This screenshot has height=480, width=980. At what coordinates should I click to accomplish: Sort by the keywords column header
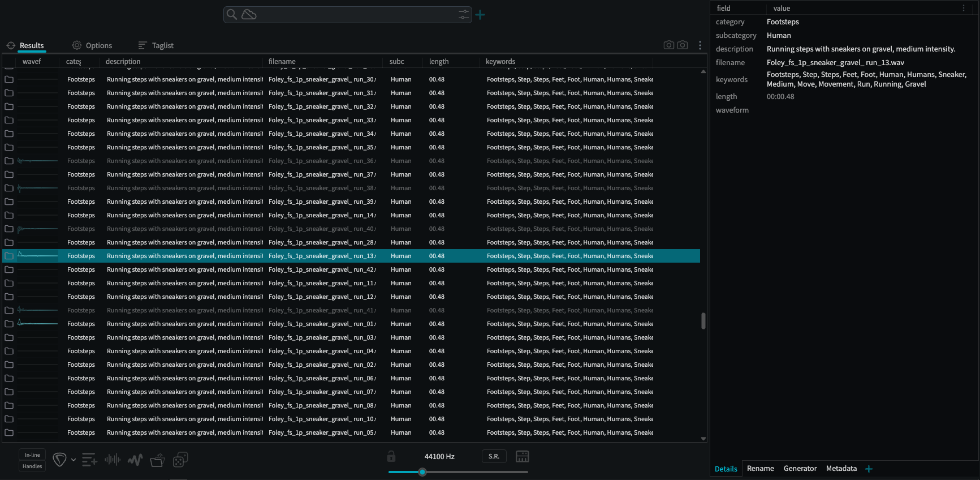click(500, 61)
